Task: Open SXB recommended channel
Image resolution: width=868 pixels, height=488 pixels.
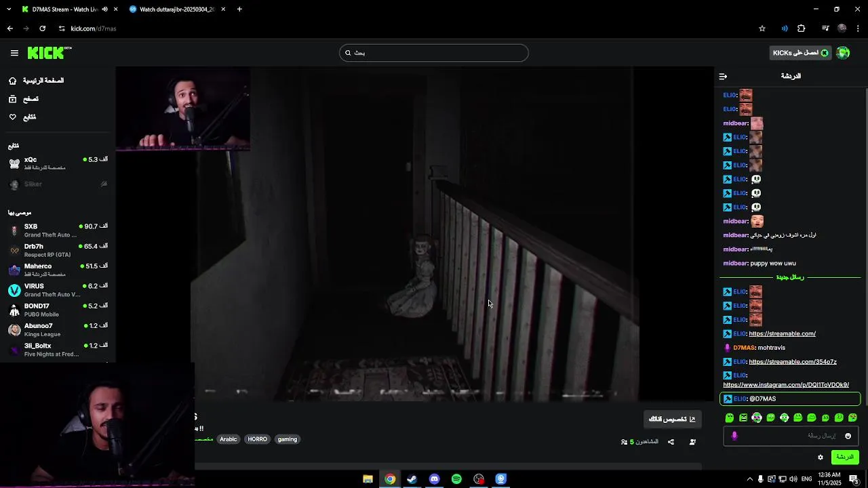Action: pyautogui.click(x=58, y=230)
